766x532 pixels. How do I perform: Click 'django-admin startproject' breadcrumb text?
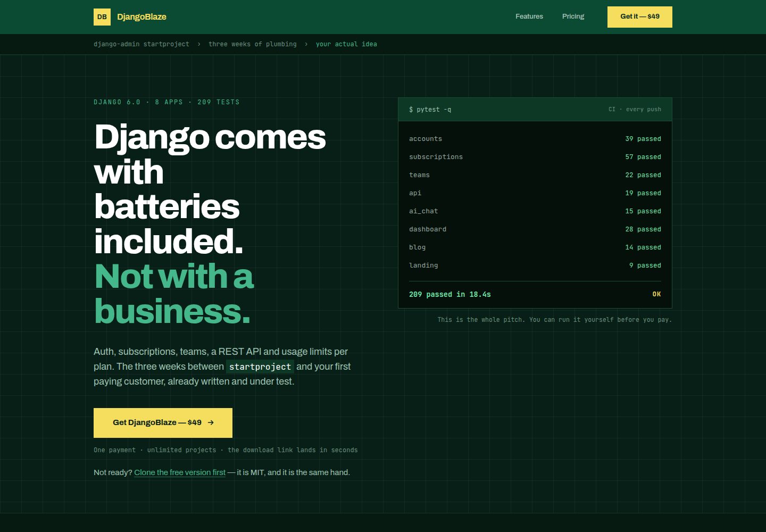click(141, 44)
